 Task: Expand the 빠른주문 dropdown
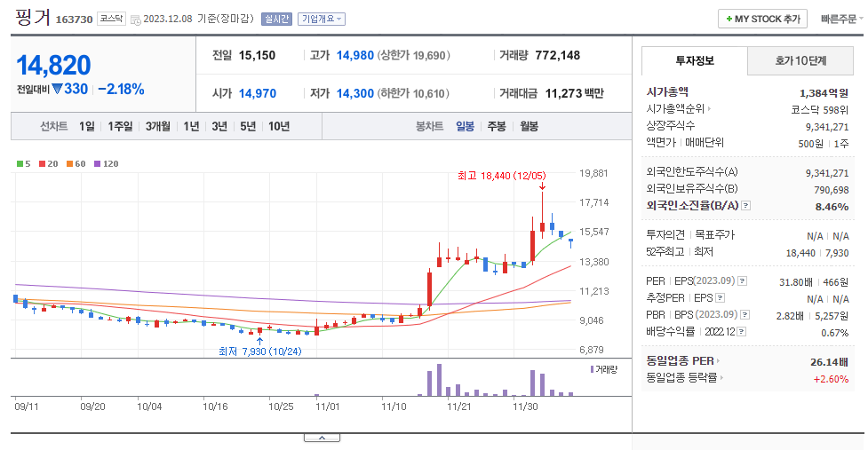coord(841,19)
